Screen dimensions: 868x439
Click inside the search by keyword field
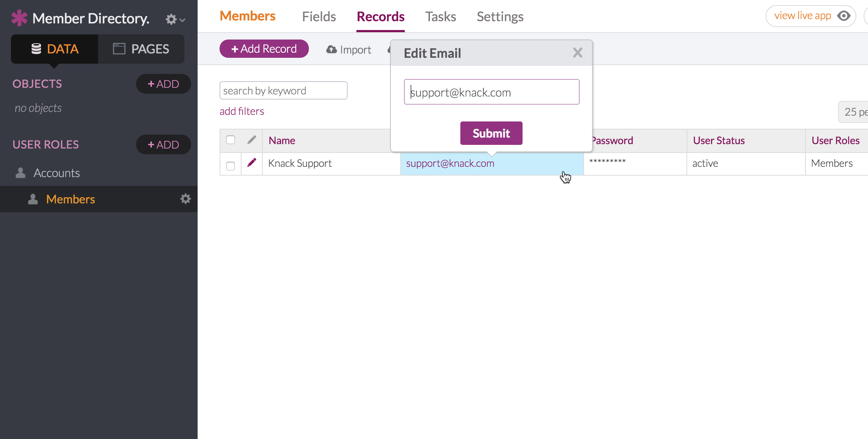(283, 90)
